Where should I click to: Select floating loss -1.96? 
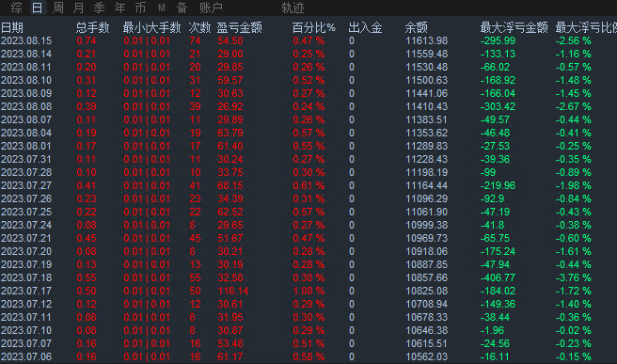[492, 330]
